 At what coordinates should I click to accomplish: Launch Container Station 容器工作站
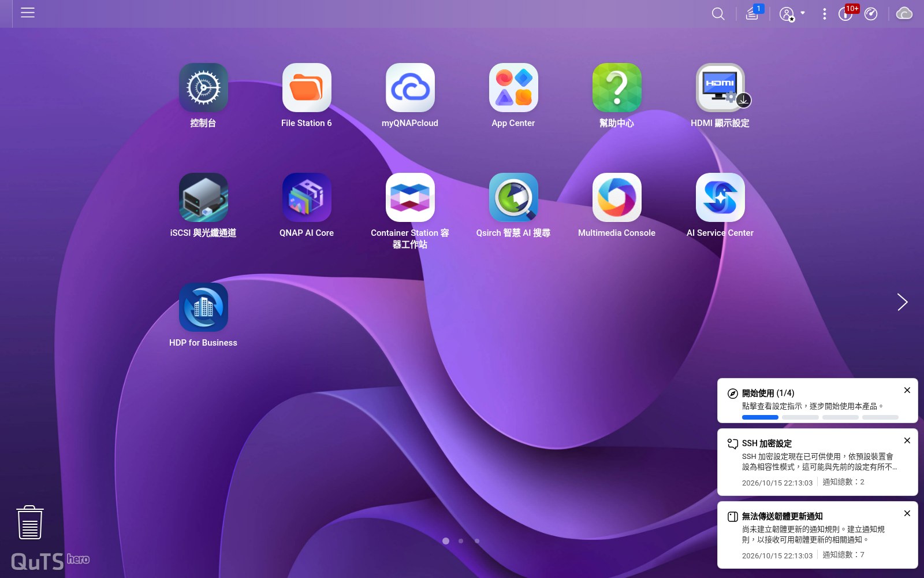410,198
